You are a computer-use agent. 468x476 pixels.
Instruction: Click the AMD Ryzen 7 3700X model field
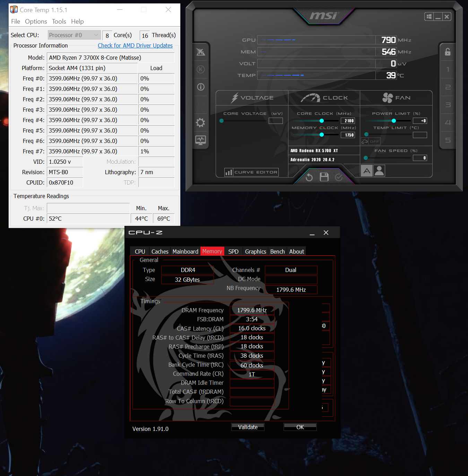tap(111, 58)
